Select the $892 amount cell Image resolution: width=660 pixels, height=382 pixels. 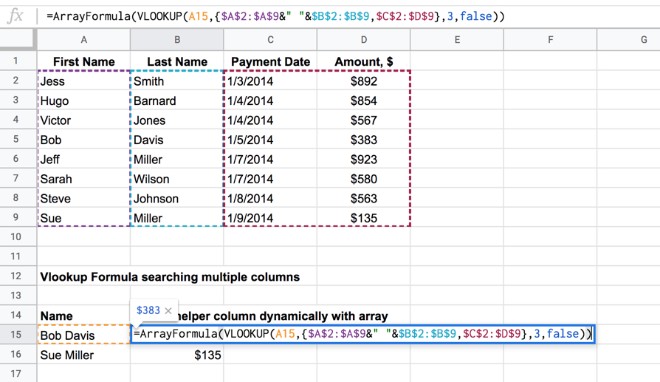(x=364, y=81)
